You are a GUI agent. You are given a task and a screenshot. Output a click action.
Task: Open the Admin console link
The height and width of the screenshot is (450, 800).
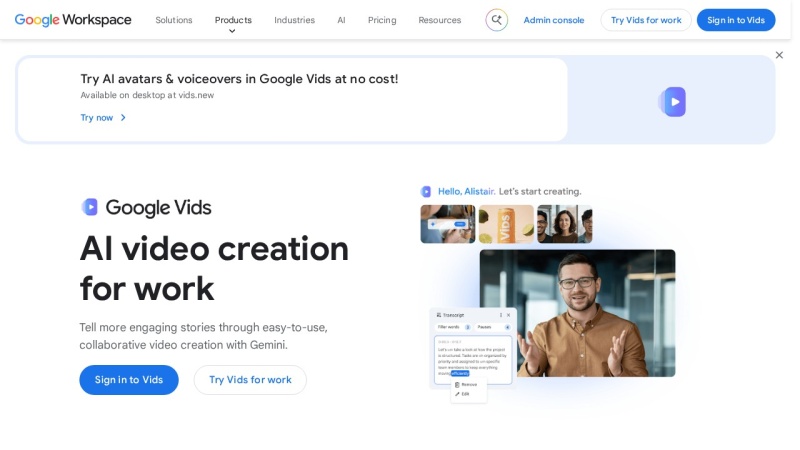tap(554, 20)
